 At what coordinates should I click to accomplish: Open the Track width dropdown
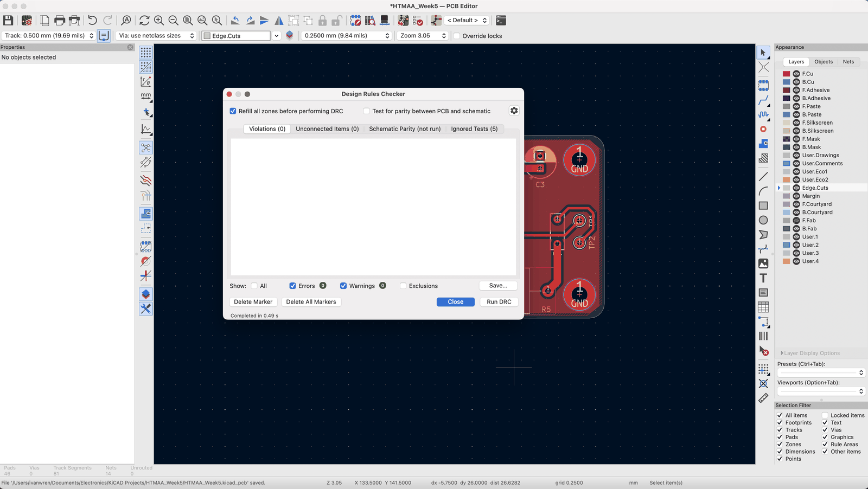(48, 36)
